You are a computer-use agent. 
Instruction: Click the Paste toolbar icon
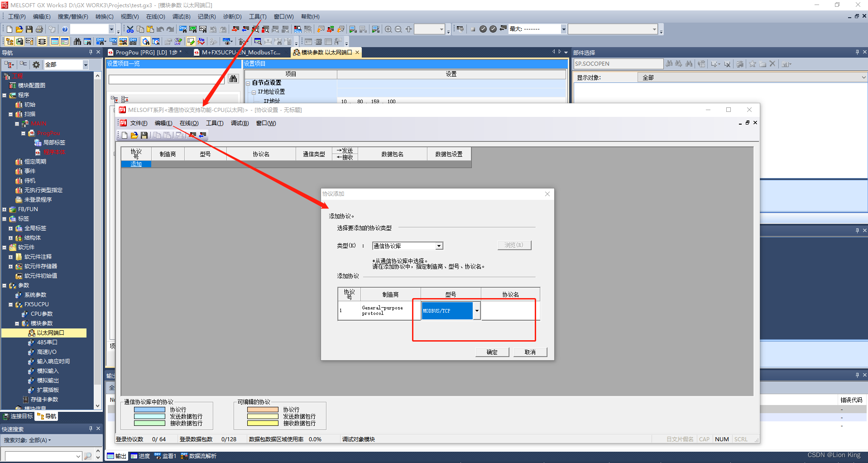[150, 29]
